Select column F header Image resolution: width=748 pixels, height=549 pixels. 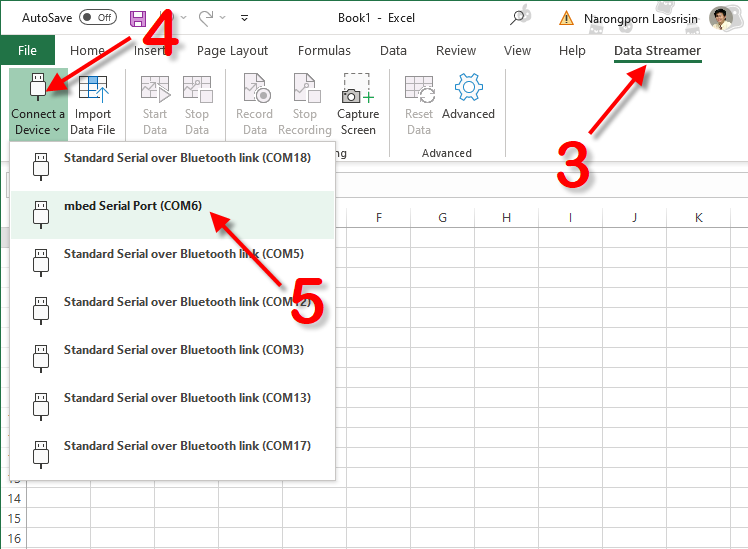point(379,218)
